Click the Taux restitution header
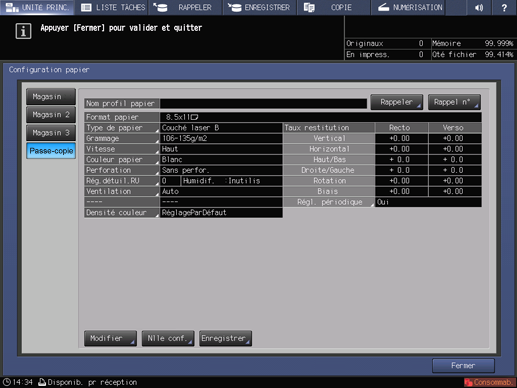Viewport: 517px width, 388px height. coord(329,128)
